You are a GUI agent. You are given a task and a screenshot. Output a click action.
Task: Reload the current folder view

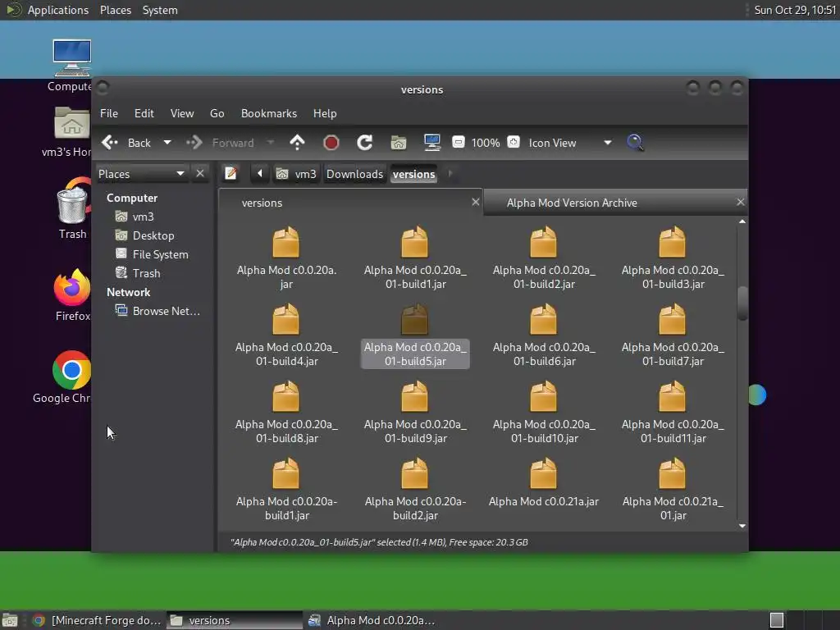(x=365, y=143)
